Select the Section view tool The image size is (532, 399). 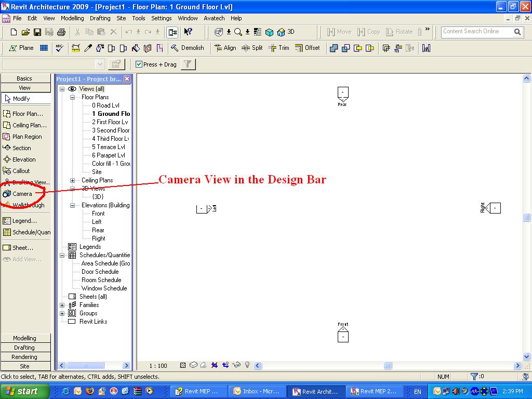21,148
